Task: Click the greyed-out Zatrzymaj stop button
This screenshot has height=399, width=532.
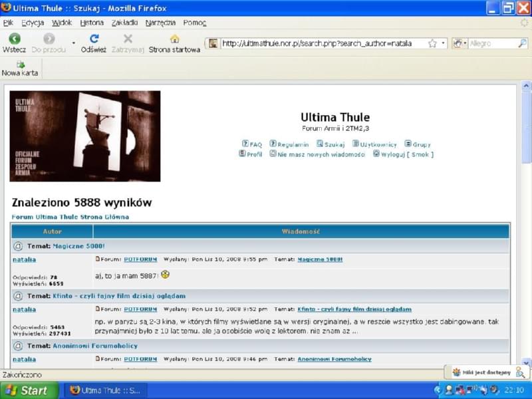Action: point(128,43)
